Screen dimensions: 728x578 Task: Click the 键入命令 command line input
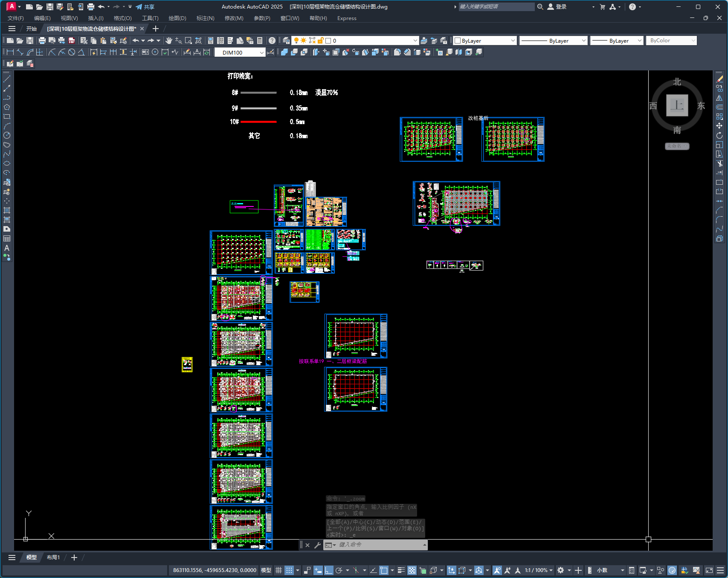tap(380, 545)
